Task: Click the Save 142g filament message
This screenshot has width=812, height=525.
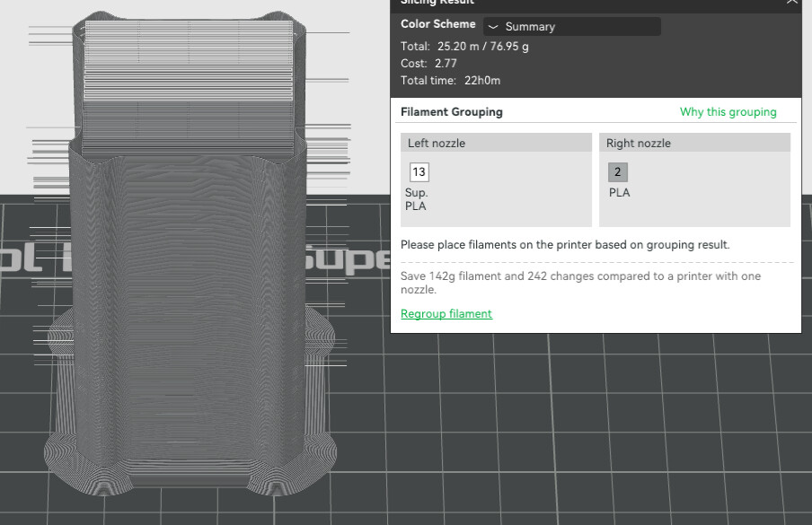Action: (x=580, y=283)
